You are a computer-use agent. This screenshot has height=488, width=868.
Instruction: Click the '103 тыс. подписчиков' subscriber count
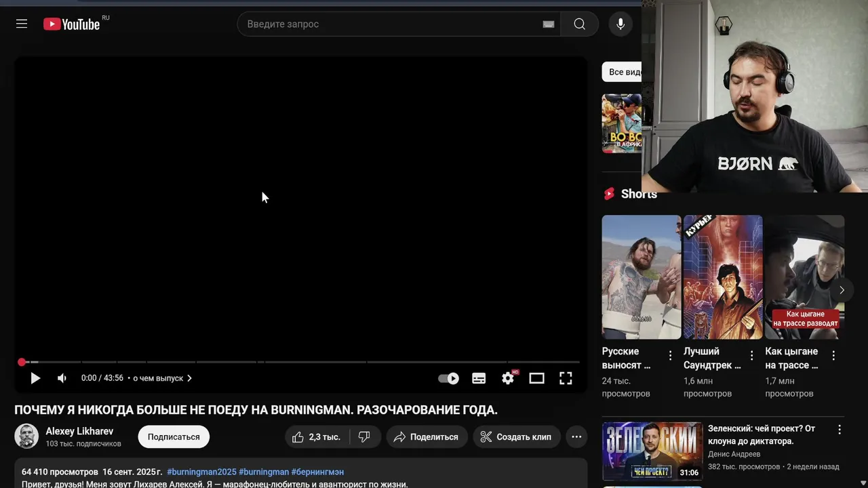coord(83,444)
